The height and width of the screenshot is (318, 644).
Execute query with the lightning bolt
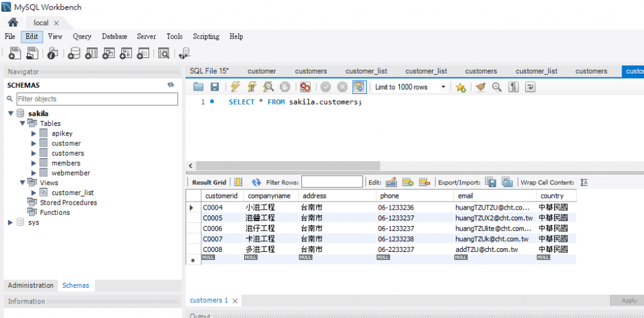point(235,87)
